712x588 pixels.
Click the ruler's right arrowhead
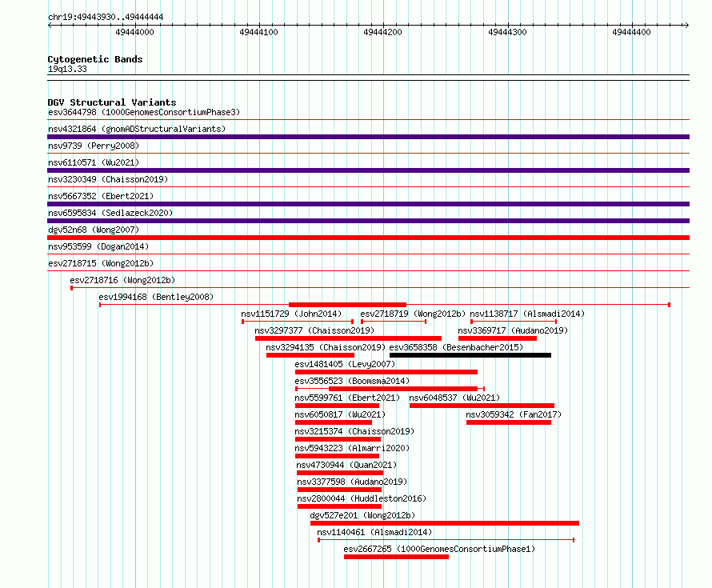click(686, 25)
